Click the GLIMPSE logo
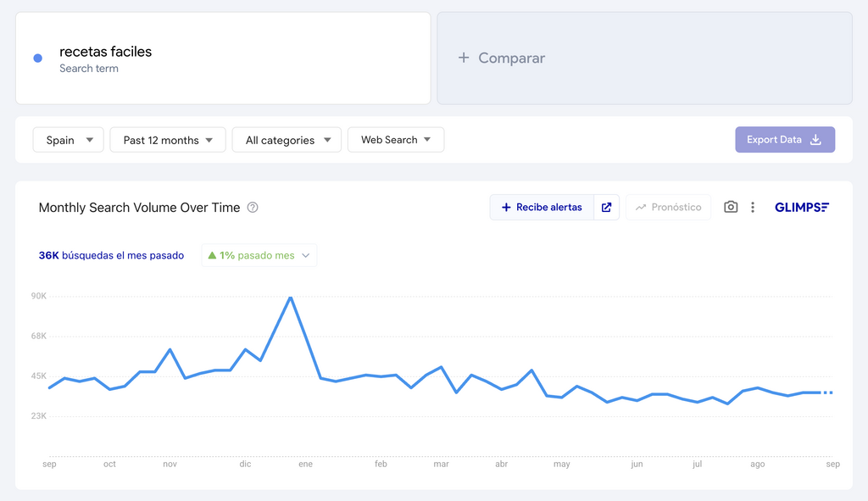 (x=801, y=206)
